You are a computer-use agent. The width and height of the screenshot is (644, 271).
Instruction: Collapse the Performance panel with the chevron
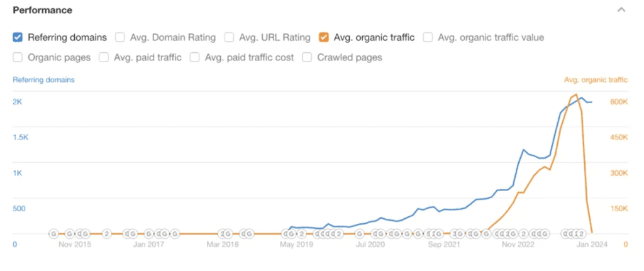(x=621, y=10)
